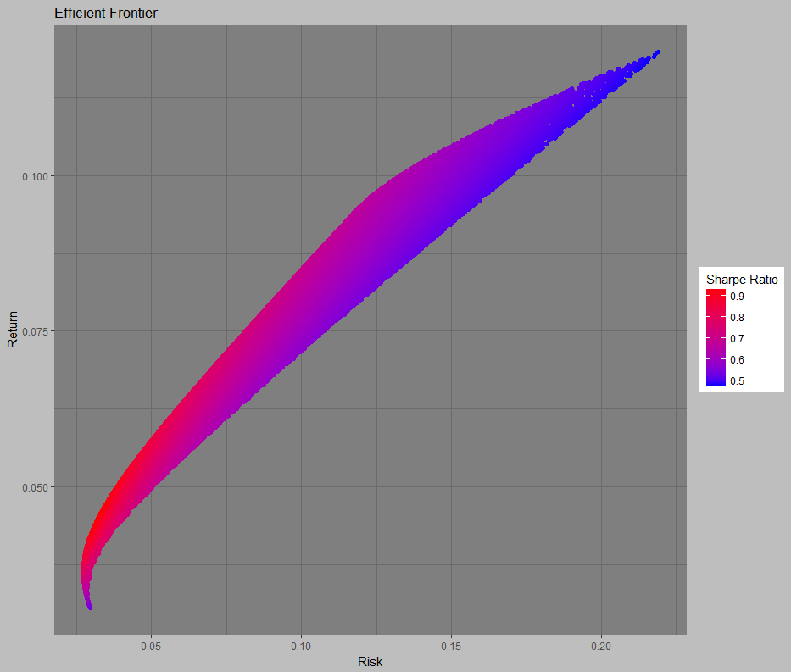Click the Efficient Frontier chart title
This screenshot has height=672, width=791.
point(105,13)
